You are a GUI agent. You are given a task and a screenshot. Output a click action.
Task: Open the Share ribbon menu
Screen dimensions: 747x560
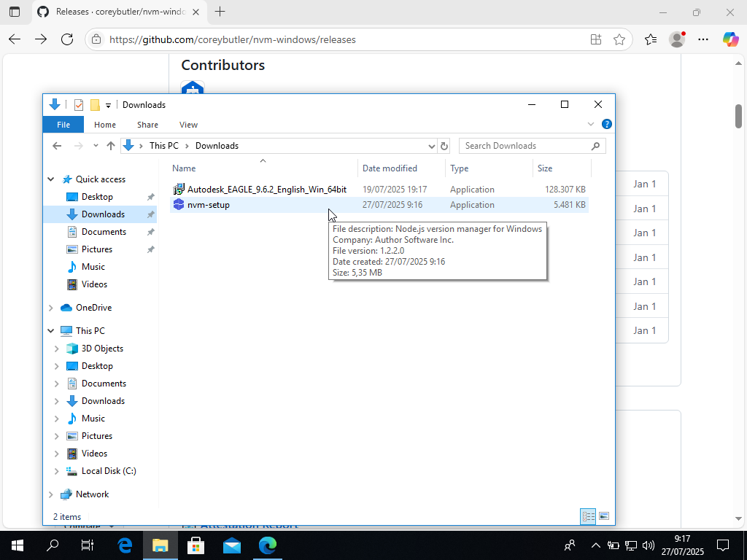click(x=147, y=124)
